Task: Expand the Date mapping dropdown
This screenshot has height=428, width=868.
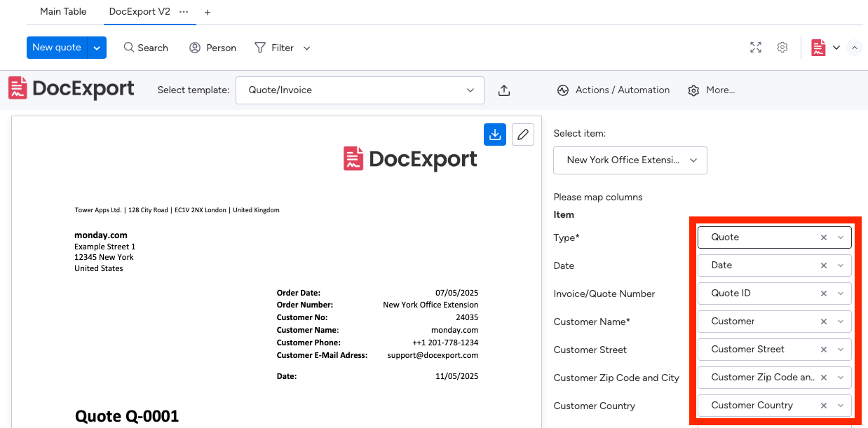Action: pyautogui.click(x=841, y=265)
